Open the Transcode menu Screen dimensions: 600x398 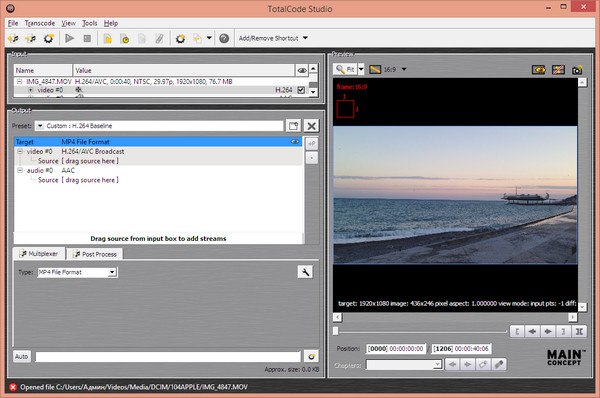click(40, 23)
